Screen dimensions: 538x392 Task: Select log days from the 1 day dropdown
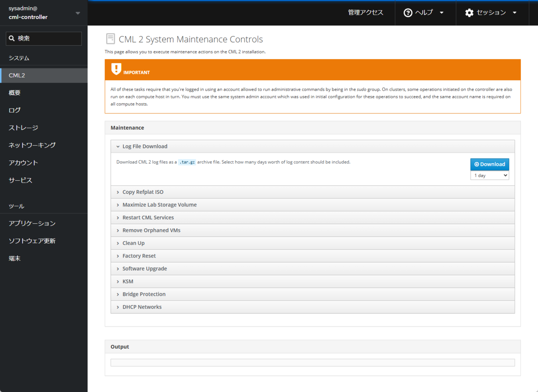coord(490,175)
